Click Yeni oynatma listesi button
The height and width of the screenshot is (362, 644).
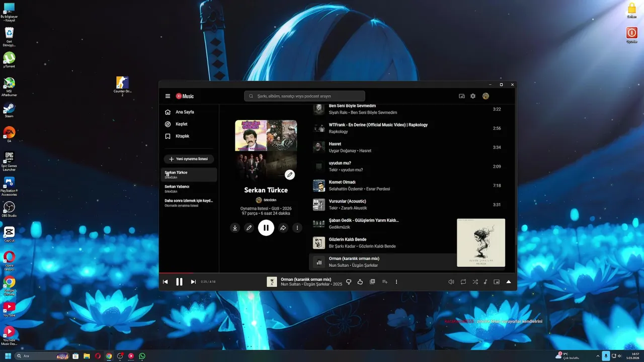189,159
